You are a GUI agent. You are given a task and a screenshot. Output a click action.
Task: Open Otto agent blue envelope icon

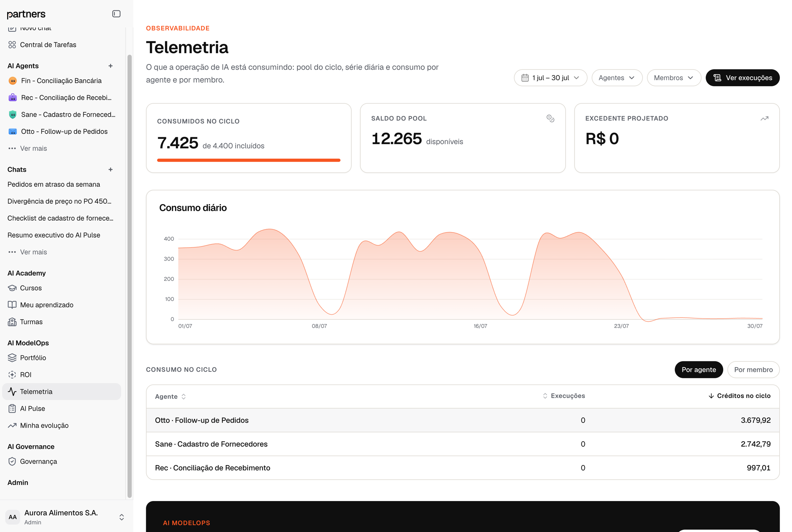pos(13,131)
